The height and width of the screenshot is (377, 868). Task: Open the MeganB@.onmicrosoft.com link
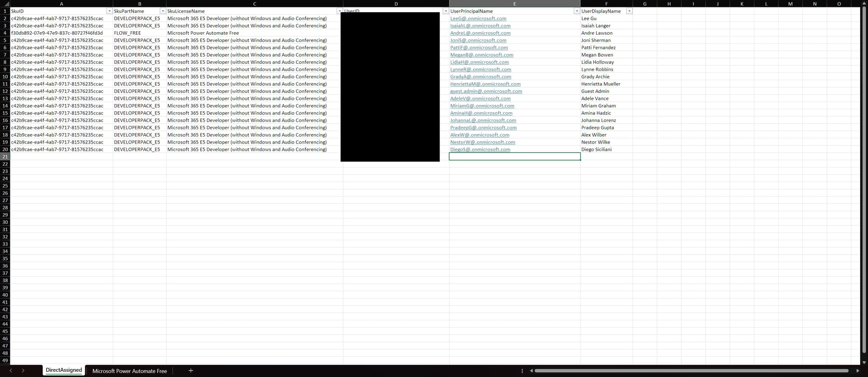pos(481,55)
